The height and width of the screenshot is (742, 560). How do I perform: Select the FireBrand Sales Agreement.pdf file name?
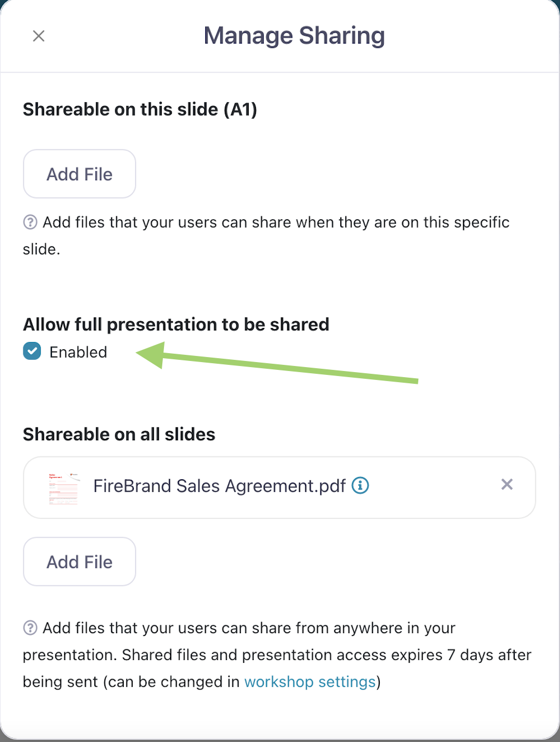pos(219,486)
